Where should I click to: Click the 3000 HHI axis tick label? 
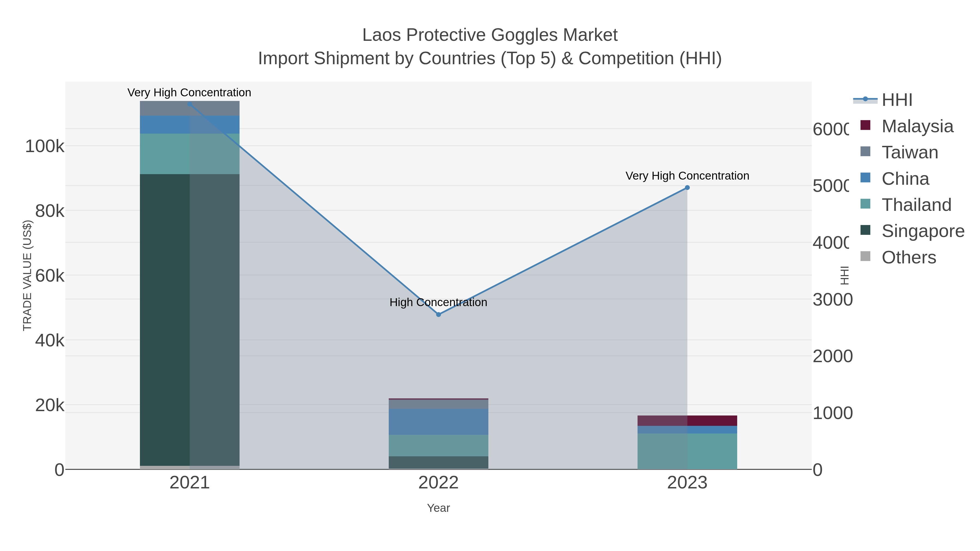click(x=832, y=300)
